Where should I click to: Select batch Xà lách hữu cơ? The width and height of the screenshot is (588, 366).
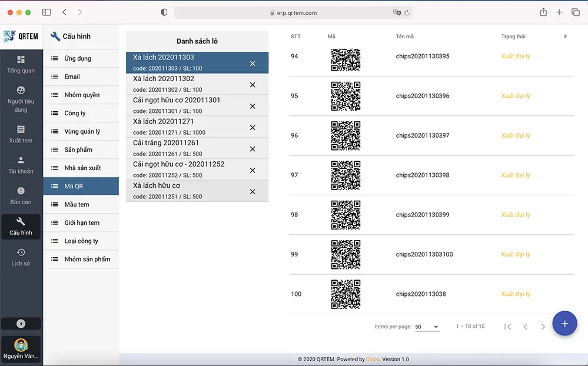[197, 191]
